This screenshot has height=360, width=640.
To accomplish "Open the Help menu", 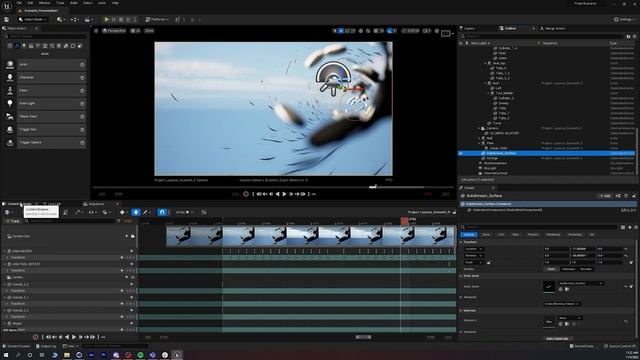I will pyautogui.click(x=115, y=3).
